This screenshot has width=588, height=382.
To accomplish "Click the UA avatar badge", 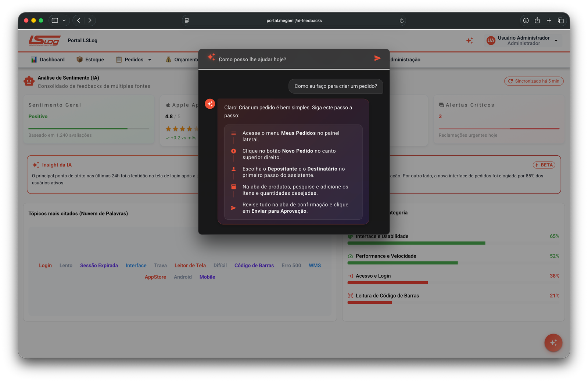I will pyautogui.click(x=491, y=40).
